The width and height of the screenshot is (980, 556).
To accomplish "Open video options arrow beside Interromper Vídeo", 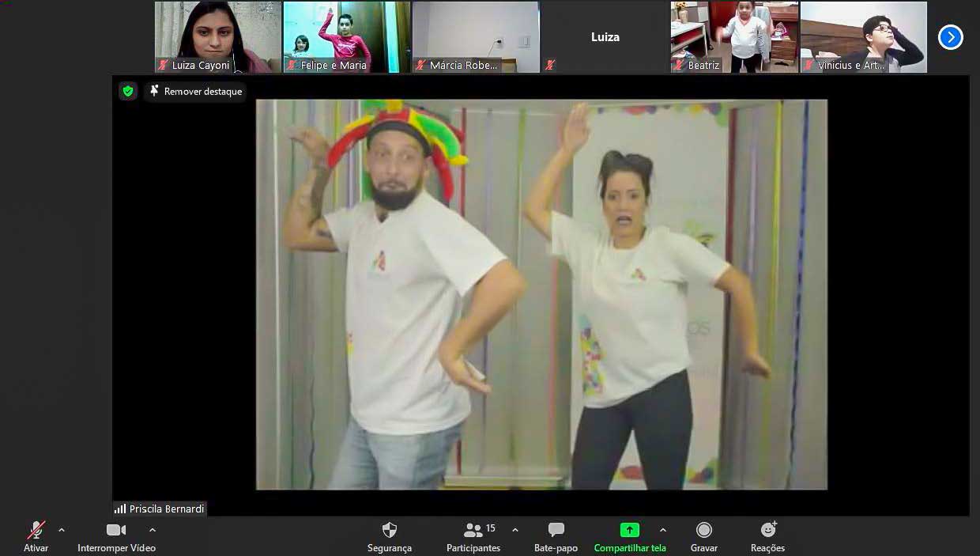I will click(153, 530).
